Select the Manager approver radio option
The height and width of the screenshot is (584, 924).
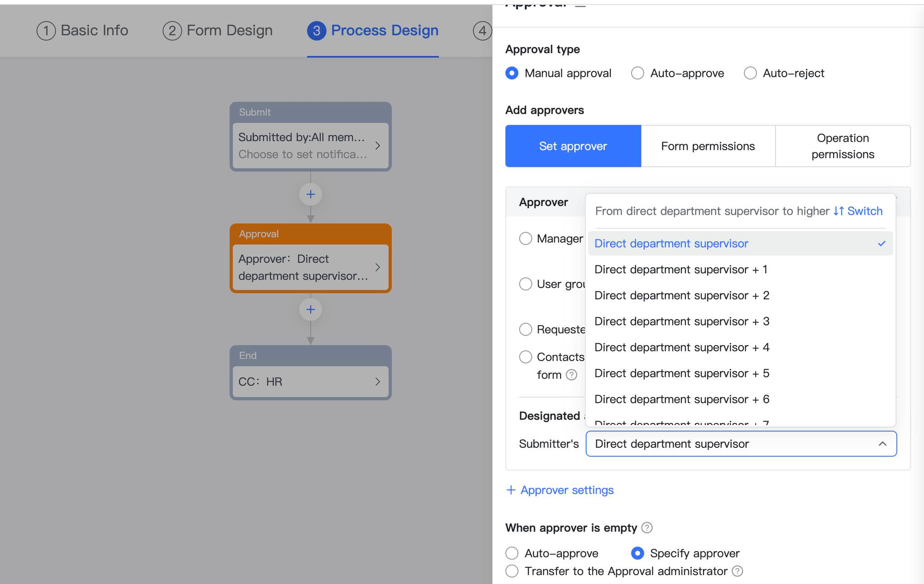click(526, 239)
